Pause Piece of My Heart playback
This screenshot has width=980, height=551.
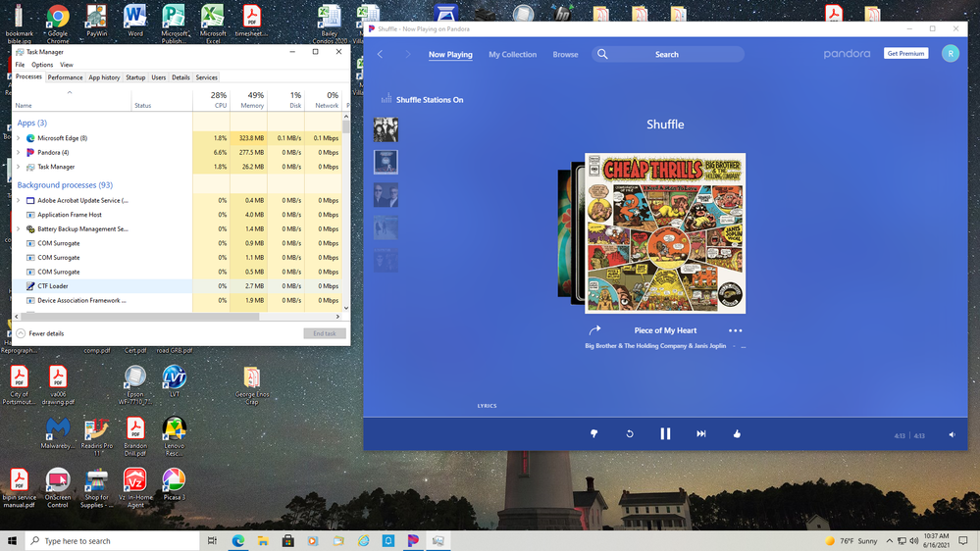[x=665, y=433]
